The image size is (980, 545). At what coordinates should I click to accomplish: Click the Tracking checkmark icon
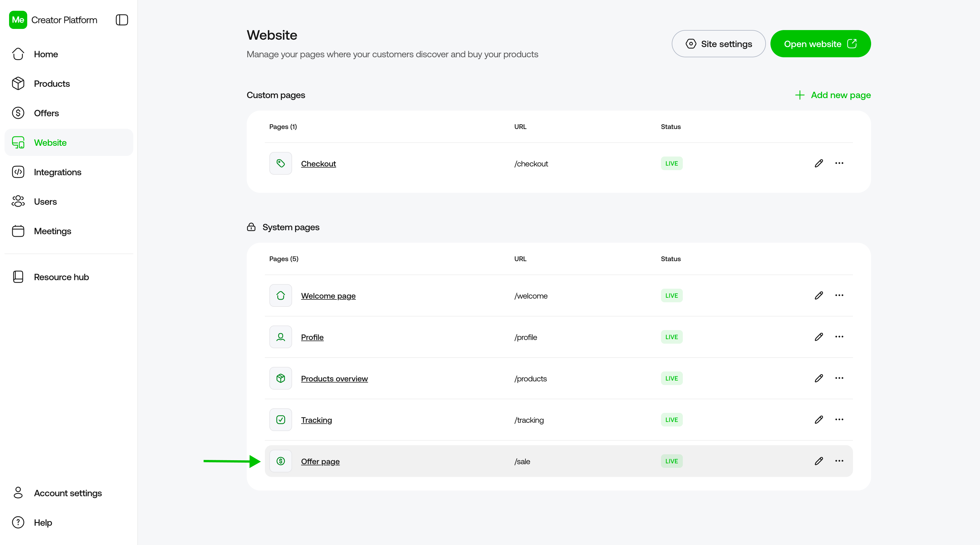click(281, 420)
